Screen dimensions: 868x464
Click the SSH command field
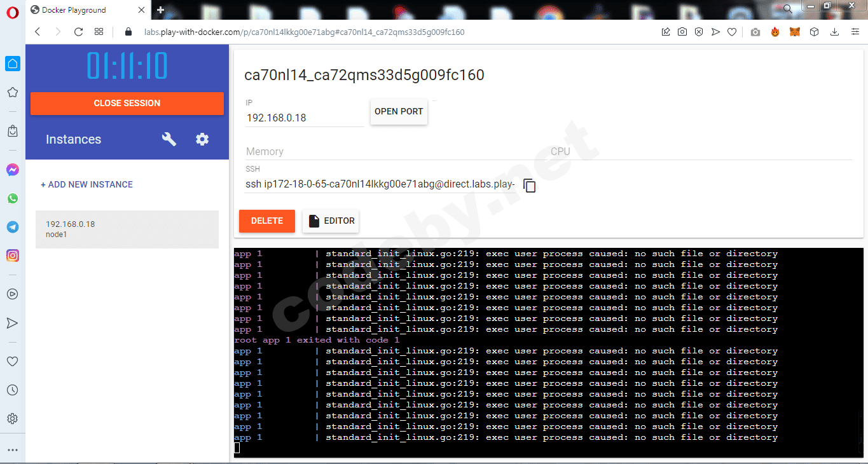(x=380, y=184)
